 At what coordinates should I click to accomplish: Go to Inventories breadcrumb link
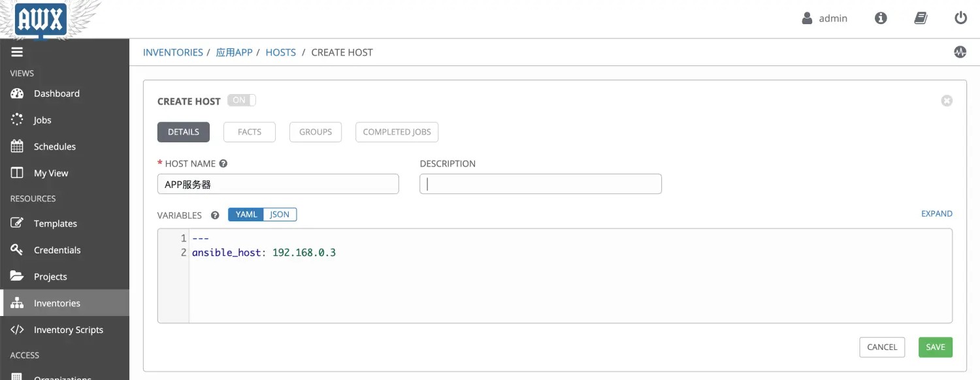pyautogui.click(x=173, y=52)
